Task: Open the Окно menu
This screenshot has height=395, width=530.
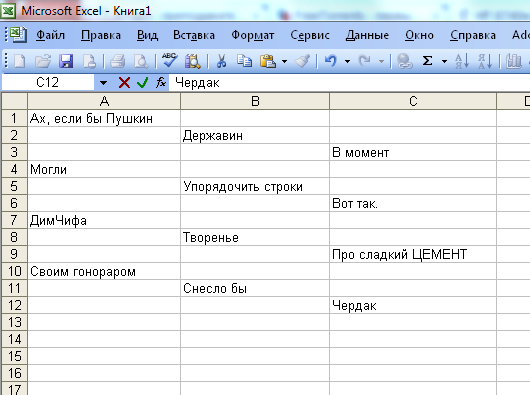Action: [x=419, y=35]
